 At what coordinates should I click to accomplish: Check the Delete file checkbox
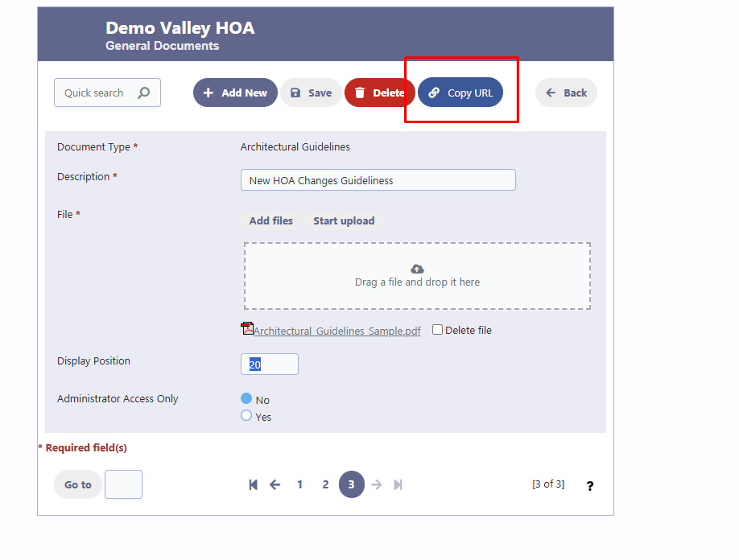pos(437,330)
